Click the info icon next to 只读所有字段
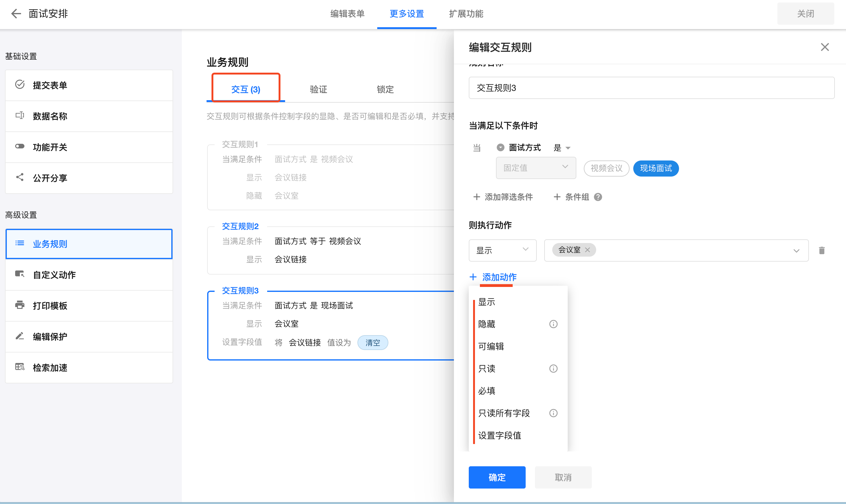Image resolution: width=846 pixels, height=504 pixels. pos(553,413)
